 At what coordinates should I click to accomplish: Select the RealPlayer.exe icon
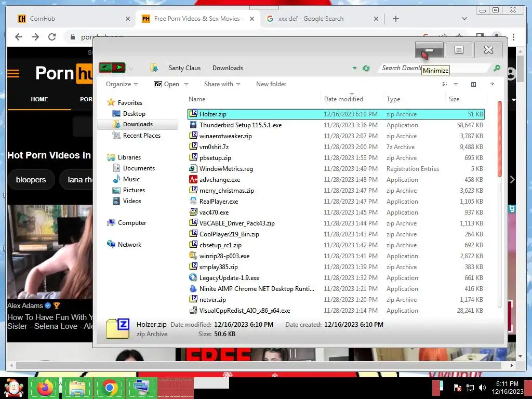pyautogui.click(x=193, y=201)
